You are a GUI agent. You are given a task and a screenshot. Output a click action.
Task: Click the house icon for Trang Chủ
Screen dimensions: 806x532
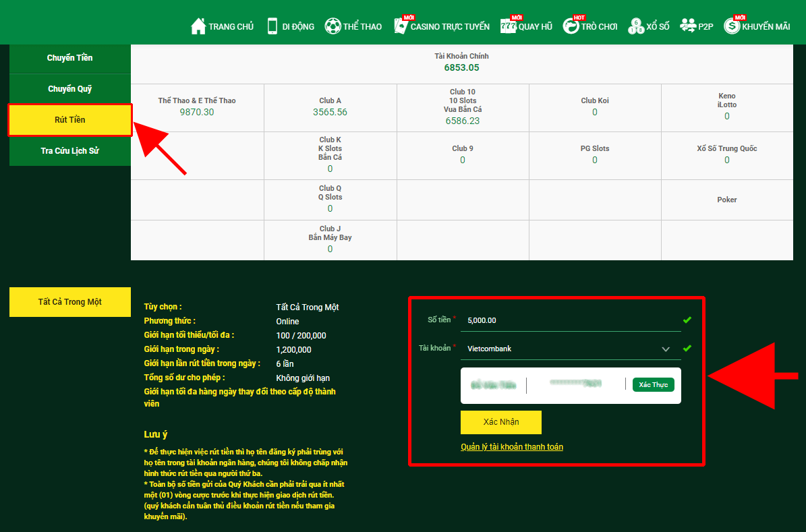pyautogui.click(x=198, y=26)
